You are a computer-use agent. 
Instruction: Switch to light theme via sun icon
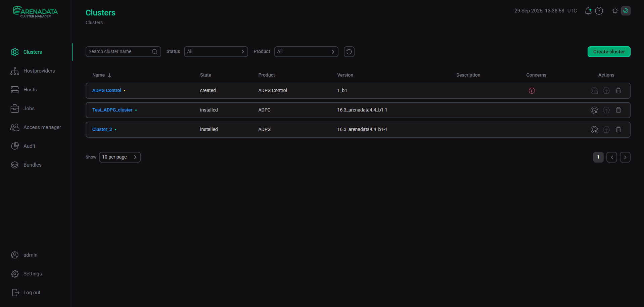(x=615, y=10)
